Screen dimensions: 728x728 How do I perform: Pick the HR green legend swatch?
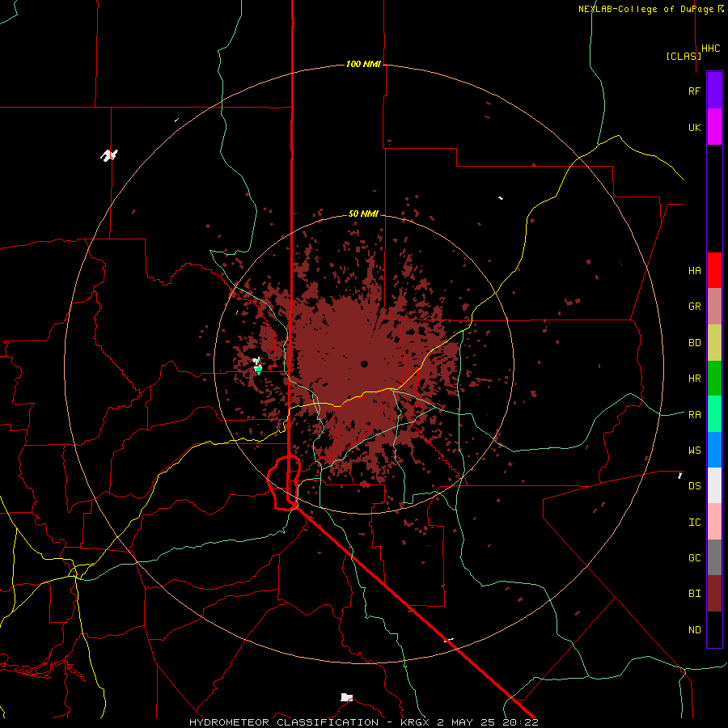[714, 379]
